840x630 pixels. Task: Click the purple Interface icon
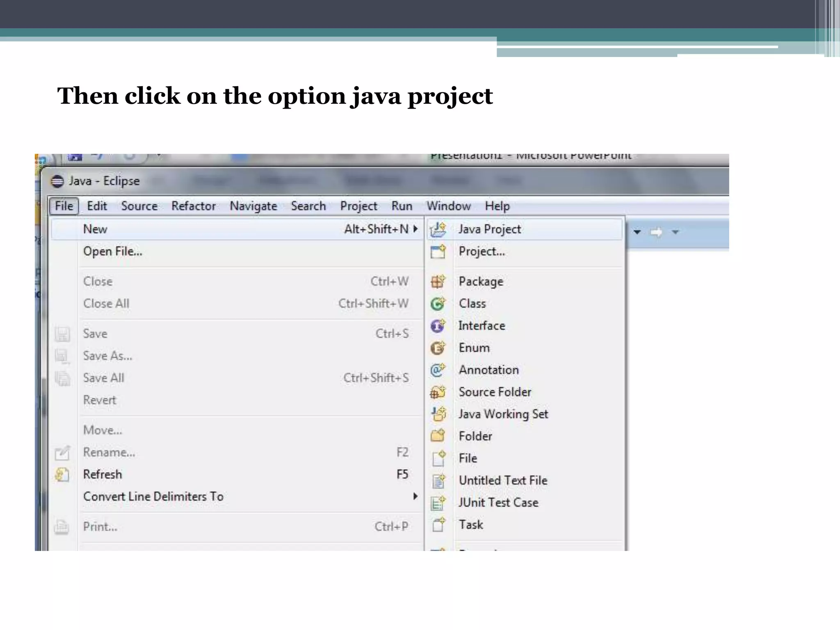tap(438, 326)
